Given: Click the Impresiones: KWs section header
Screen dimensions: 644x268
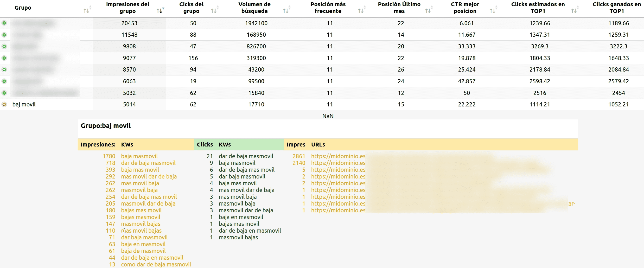Looking at the screenshot, I should (136, 144).
